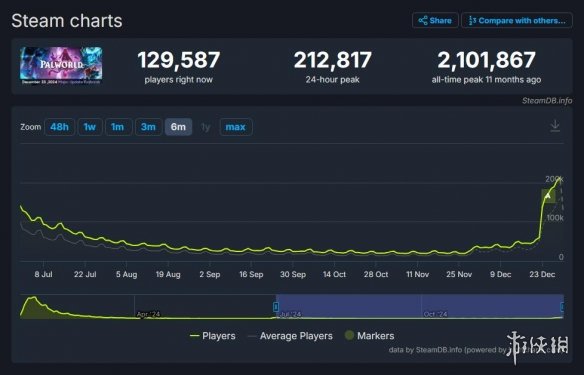Click right handle of navigator range

coord(562,307)
